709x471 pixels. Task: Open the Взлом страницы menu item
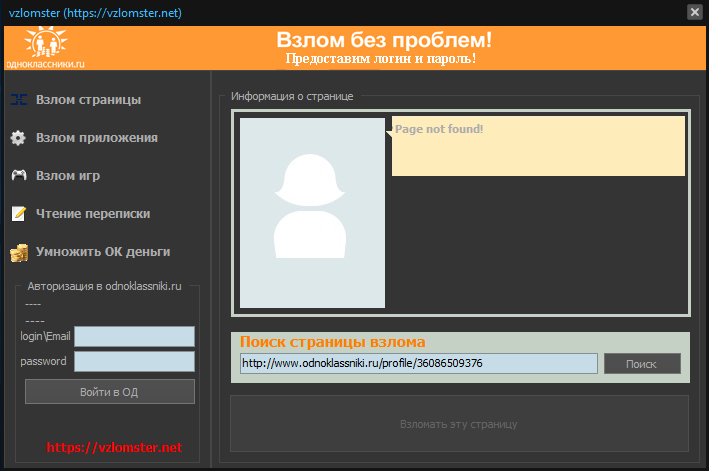click(x=88, y=99)
